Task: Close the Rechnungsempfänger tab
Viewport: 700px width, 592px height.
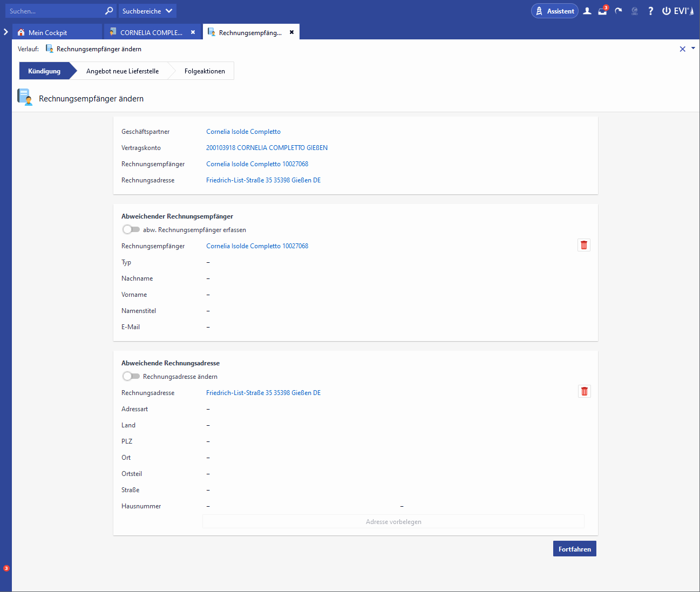Action: click(292, 32)
